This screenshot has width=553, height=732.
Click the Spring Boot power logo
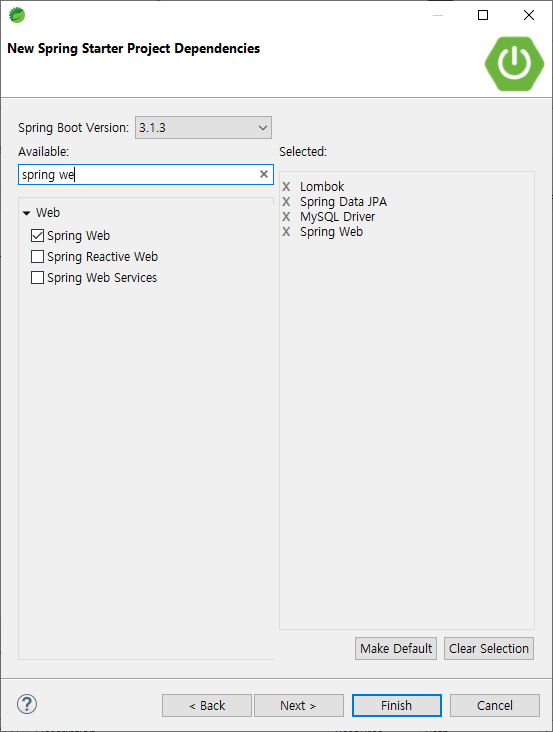coord(514,63)
